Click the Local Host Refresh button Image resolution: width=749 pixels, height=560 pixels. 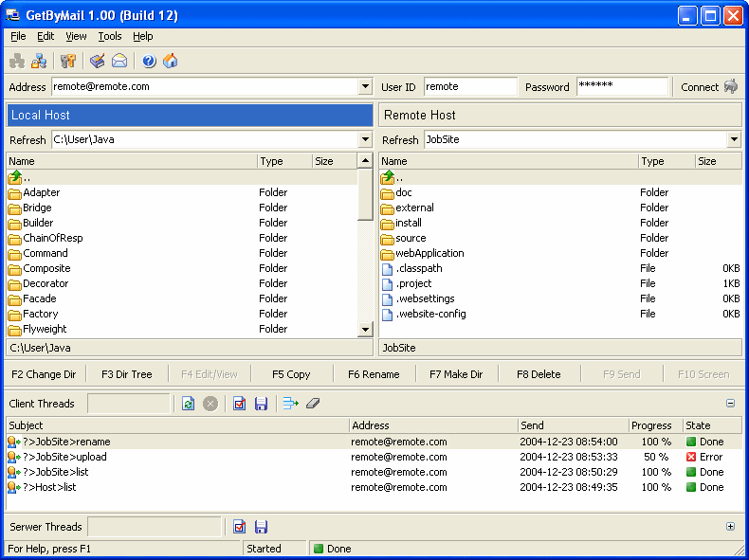pyautogui.click(x=27, y=140)
